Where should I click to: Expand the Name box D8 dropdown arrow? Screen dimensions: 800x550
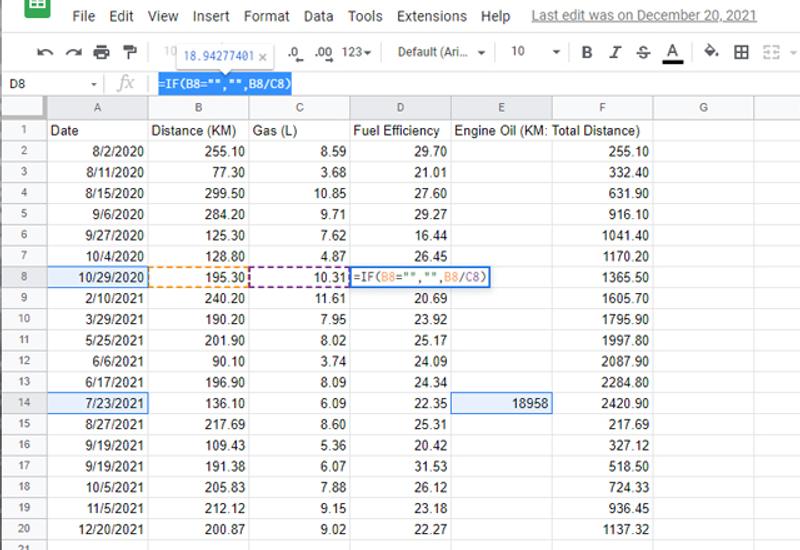pyautogui.click(x=94, y=84)
